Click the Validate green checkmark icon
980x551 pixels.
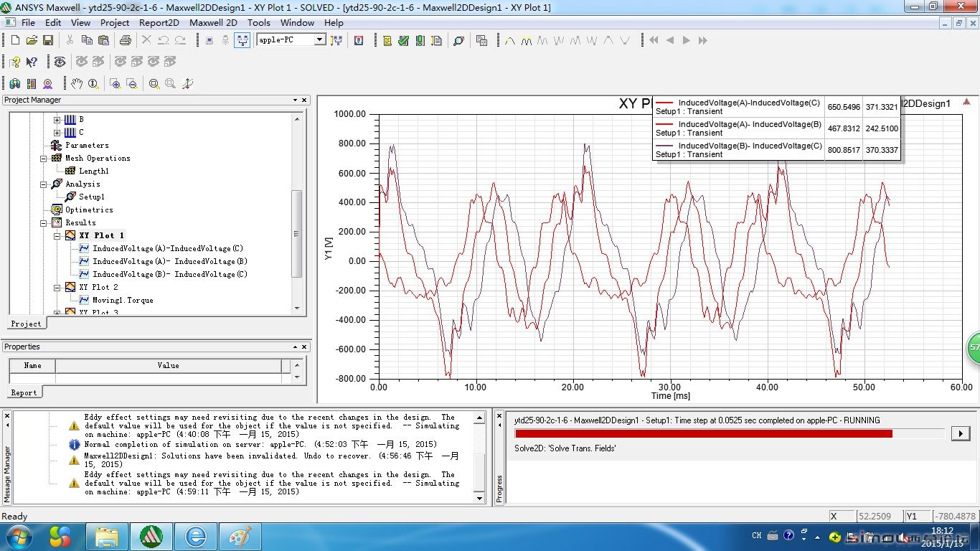[x=403, y=40]
